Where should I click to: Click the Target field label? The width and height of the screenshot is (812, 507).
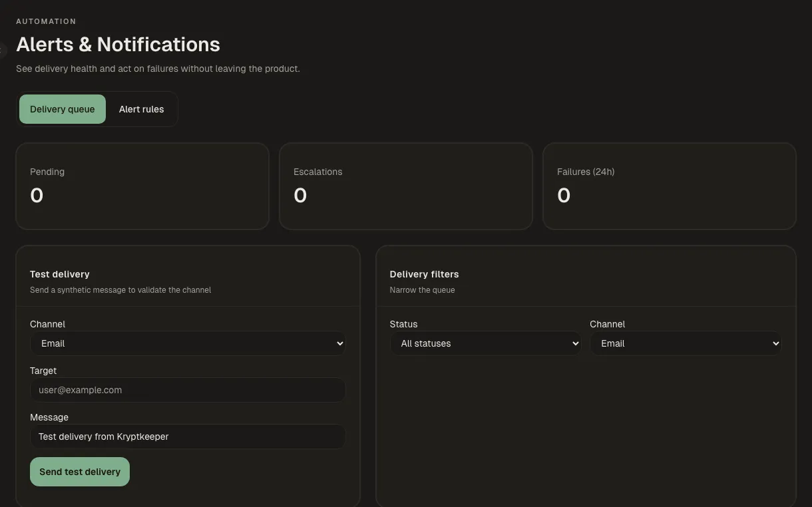click(43, 371)
